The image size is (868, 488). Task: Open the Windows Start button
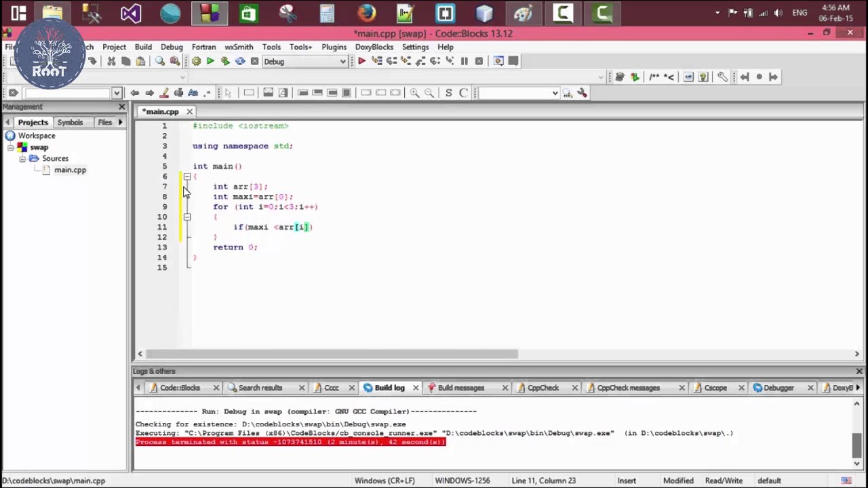pos(18,12)
